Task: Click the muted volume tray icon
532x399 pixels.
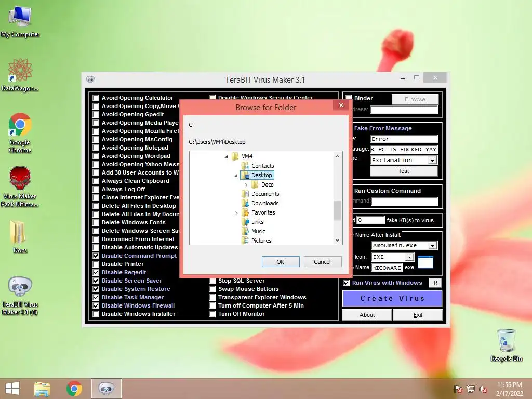Action: tap(483, 389)
